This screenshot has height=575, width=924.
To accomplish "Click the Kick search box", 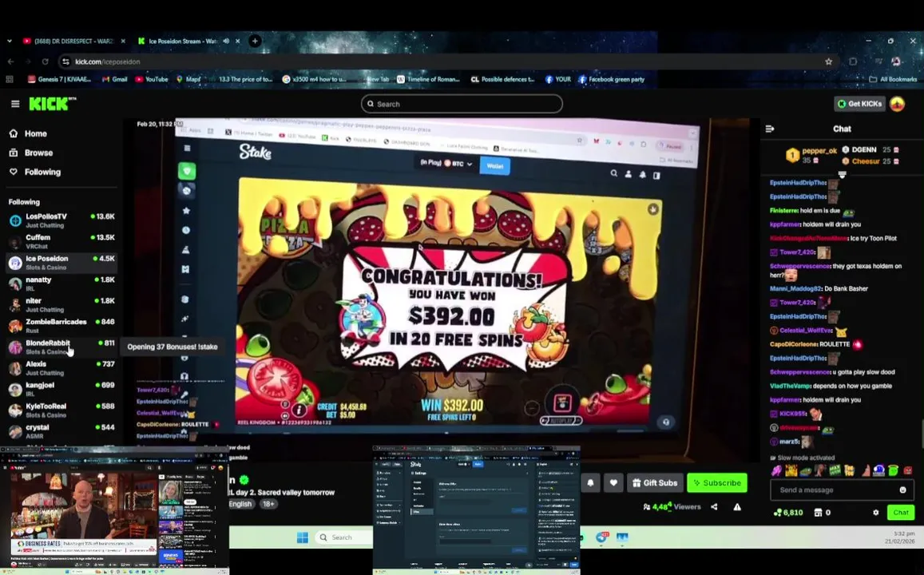I will (462, 104).
